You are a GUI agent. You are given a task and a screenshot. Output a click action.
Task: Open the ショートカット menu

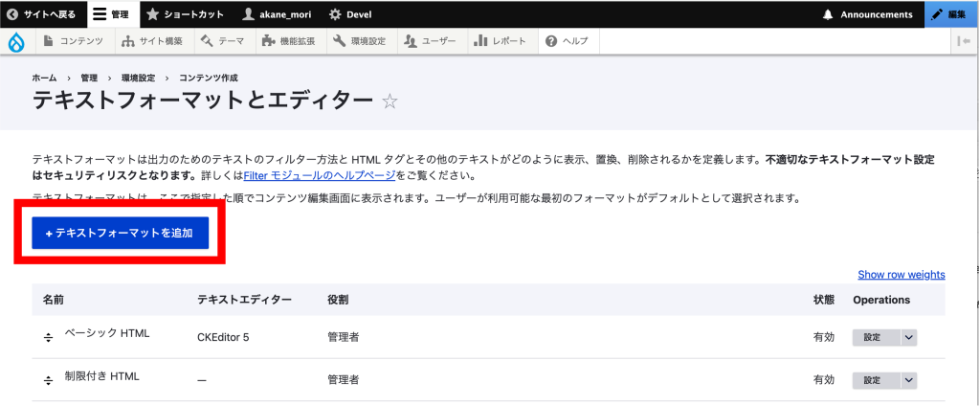186,14
